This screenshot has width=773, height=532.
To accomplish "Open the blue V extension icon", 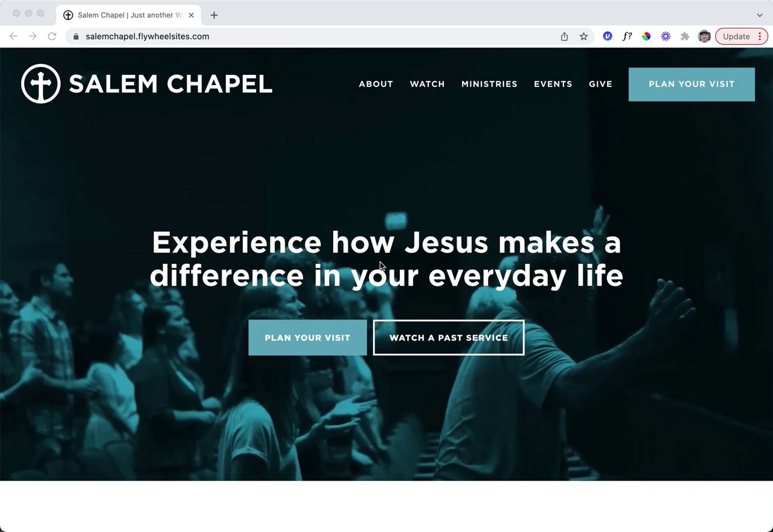I will point(608,36).
